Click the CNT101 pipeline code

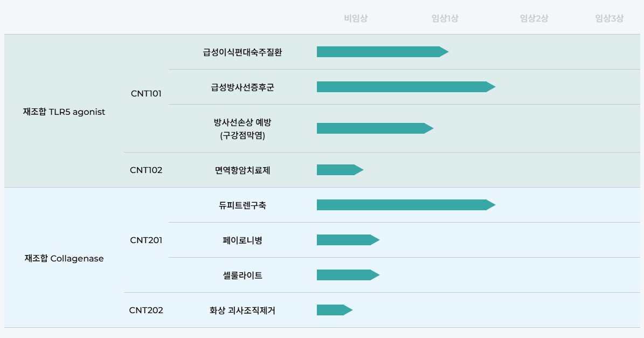point(146,93)
